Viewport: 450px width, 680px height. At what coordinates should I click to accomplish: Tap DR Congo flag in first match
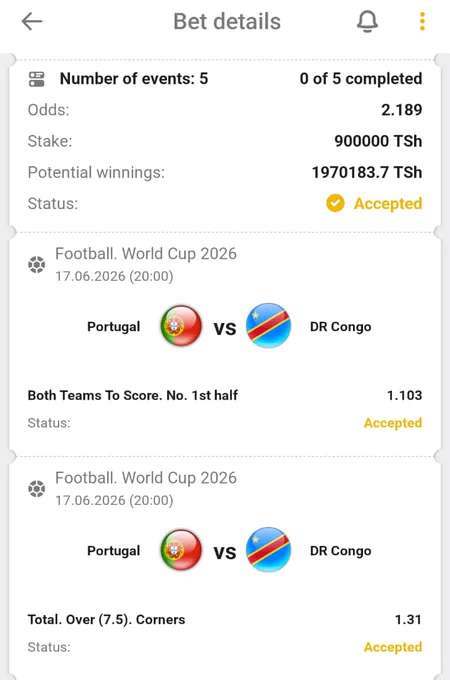(268, 326)
